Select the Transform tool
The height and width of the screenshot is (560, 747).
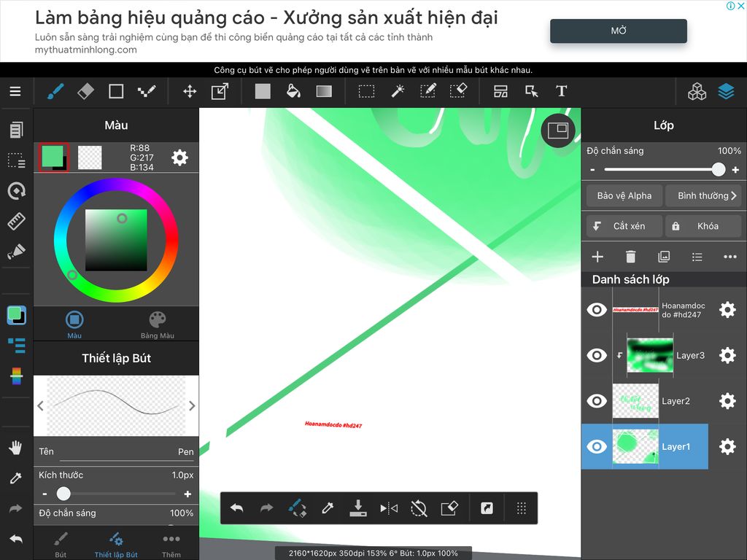click(220, 91)
